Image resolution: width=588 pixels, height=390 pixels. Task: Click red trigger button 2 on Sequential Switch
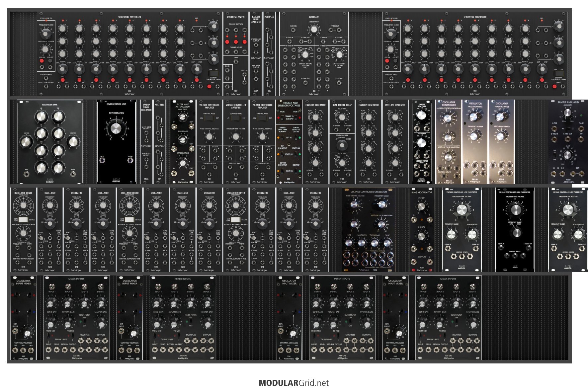tap(236, 42)
